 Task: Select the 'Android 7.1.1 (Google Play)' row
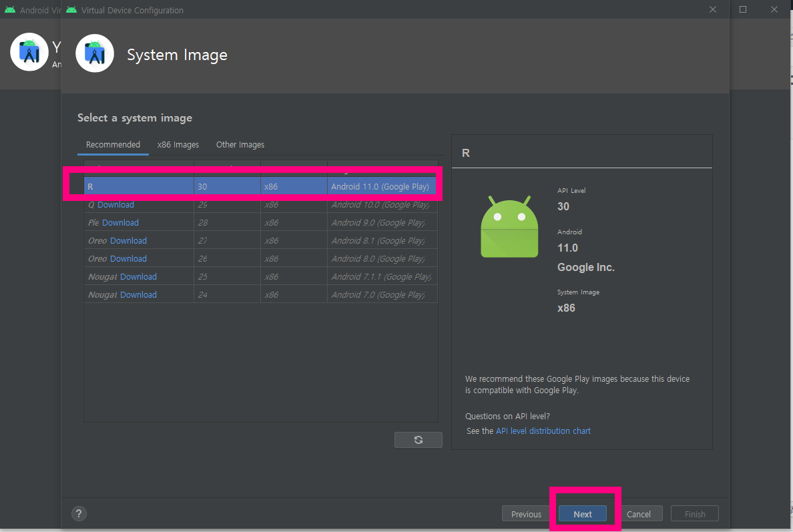[260, 276]
